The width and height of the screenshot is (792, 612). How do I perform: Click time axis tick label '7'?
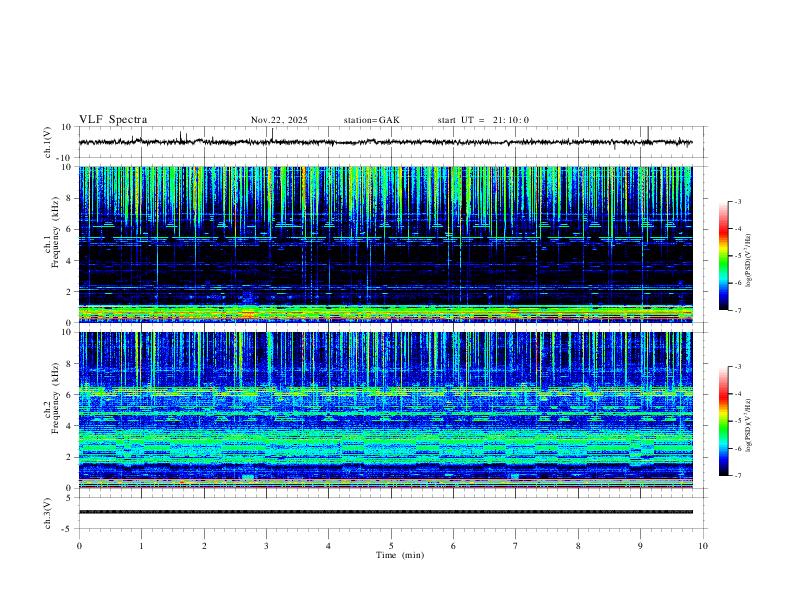(516, 546)
